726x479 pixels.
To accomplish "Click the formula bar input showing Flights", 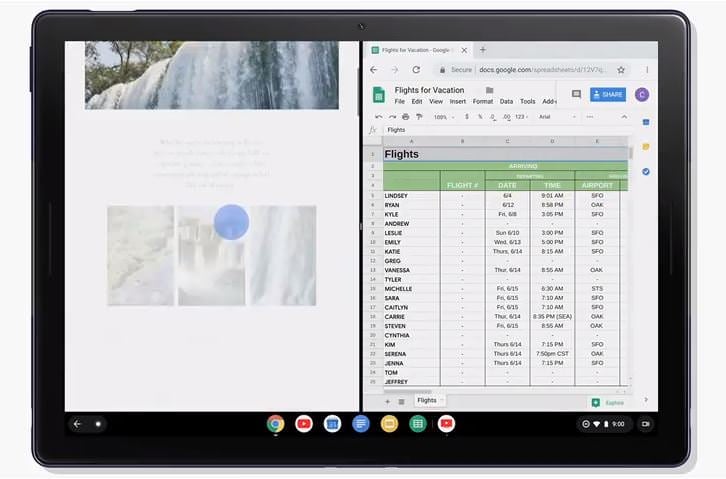I will tap(506, 130).
